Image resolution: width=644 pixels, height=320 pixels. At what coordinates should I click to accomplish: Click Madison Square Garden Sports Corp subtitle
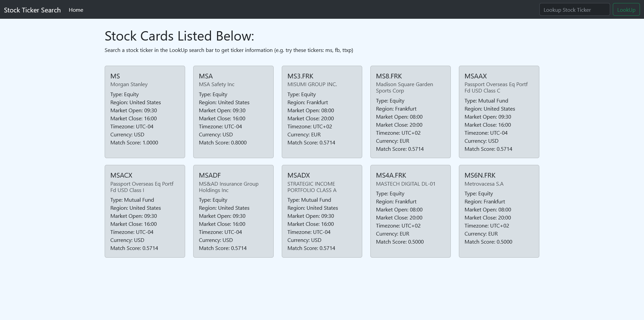pyautogui.click(x=405, y=87)
